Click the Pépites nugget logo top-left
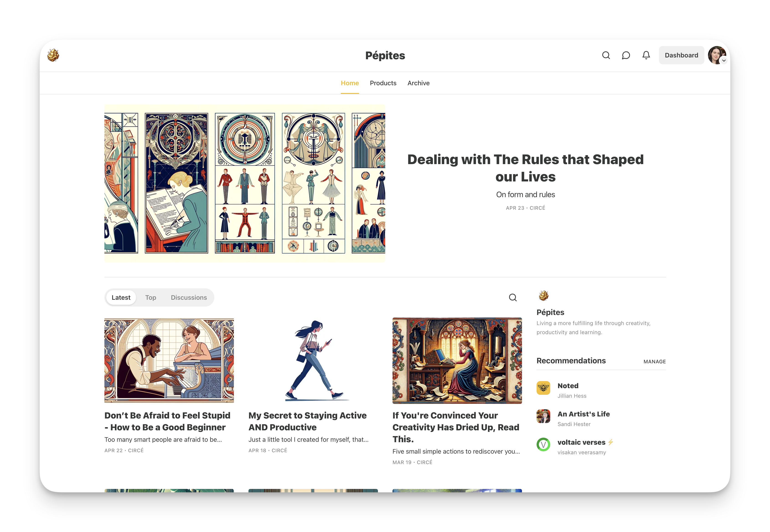Screen dimensions: 770x532 (53, 55)
